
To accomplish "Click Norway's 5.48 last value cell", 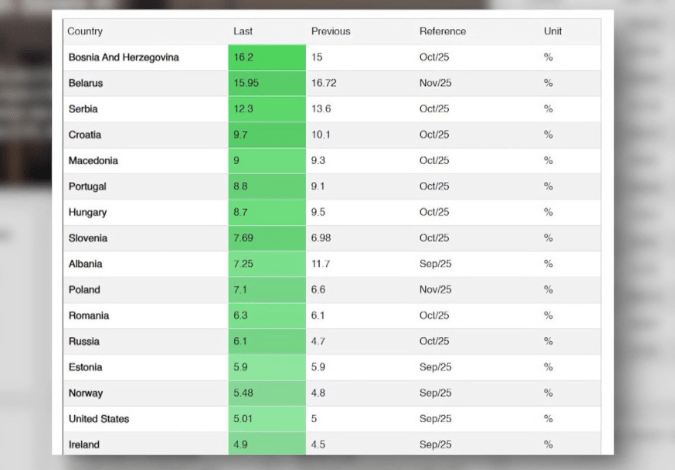I will click(x=266, y=393).
